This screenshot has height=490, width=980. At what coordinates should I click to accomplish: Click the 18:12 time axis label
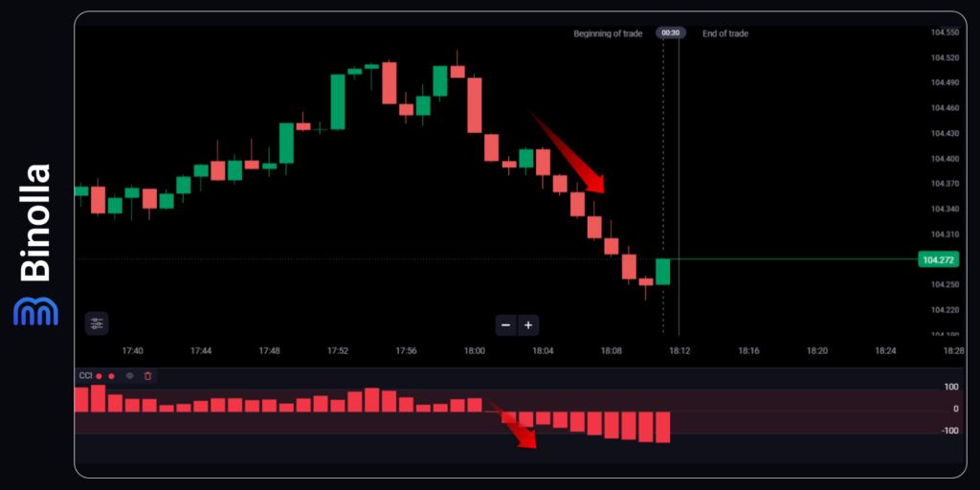coord(680,351)
